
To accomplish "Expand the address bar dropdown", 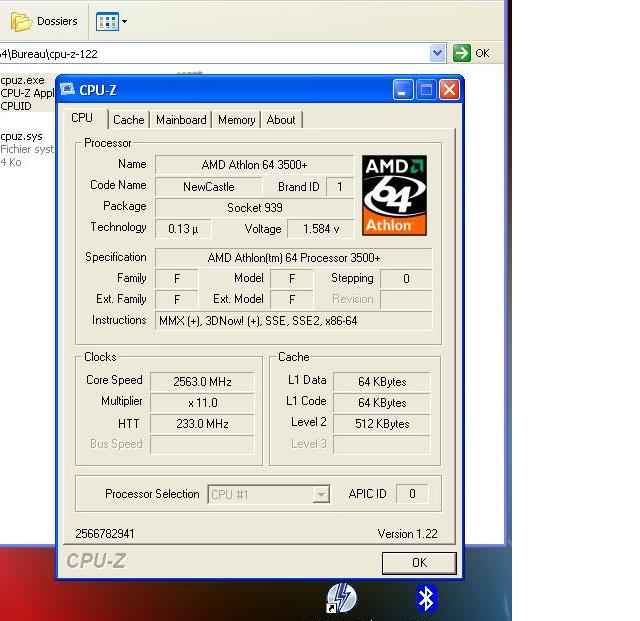I will (x=437, y=53).
